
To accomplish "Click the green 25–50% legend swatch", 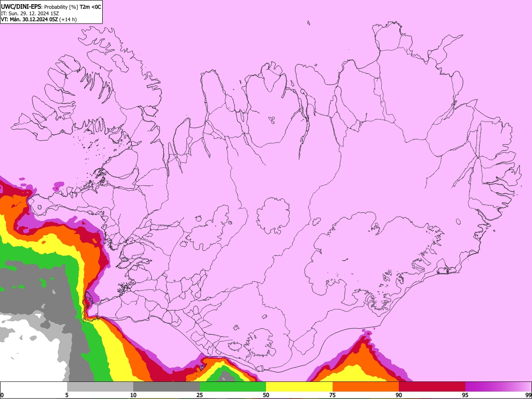I will [x=233, y=387].
